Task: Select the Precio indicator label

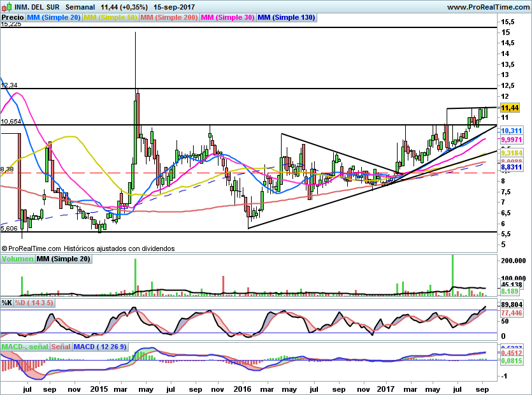Action: pos(13,18)
